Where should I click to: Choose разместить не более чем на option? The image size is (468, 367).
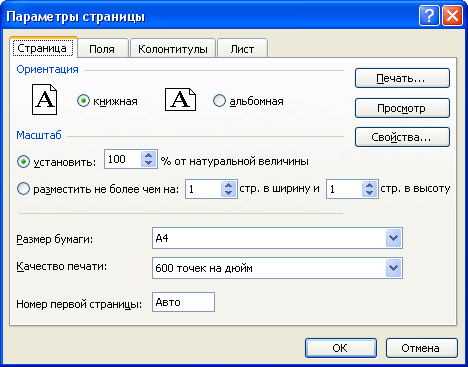click(23, 189)
